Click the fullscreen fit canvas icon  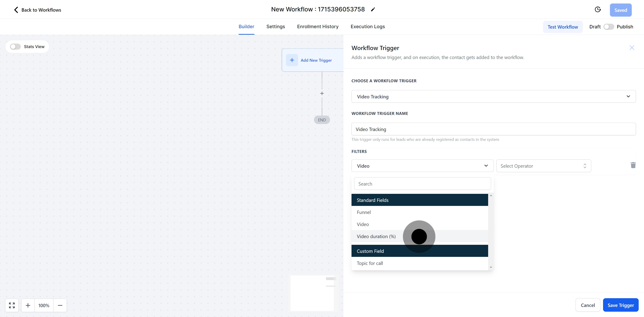pyautogui.click(x=12, y=305)
